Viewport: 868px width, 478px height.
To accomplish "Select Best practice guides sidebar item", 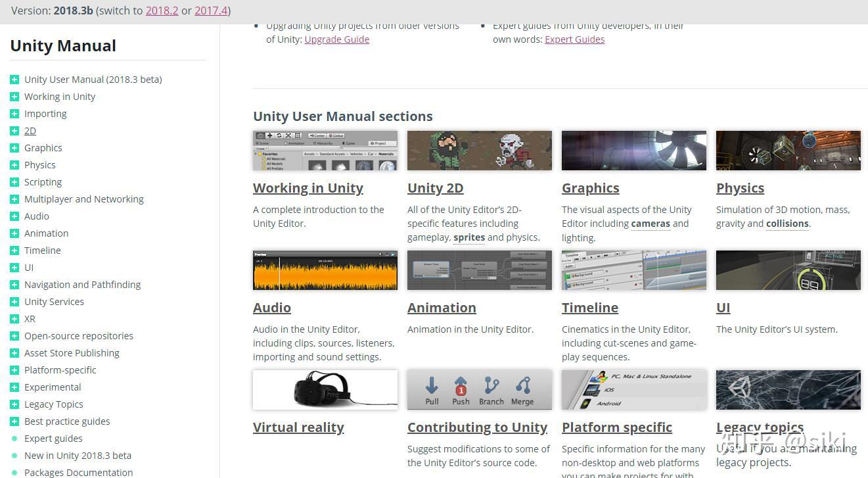I will click(67, 421).
